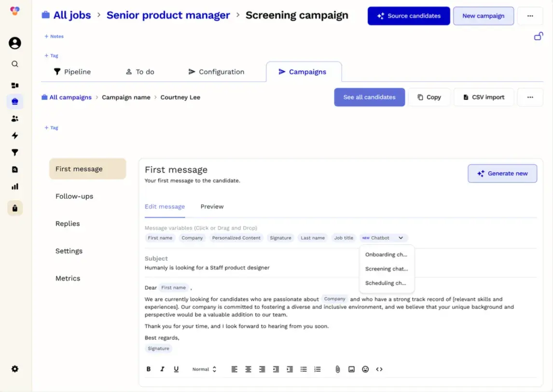The width and height of the screenshot is (553, 392).
Task: Click the lightning bolt sidebar icon
Action: [15, 136]
